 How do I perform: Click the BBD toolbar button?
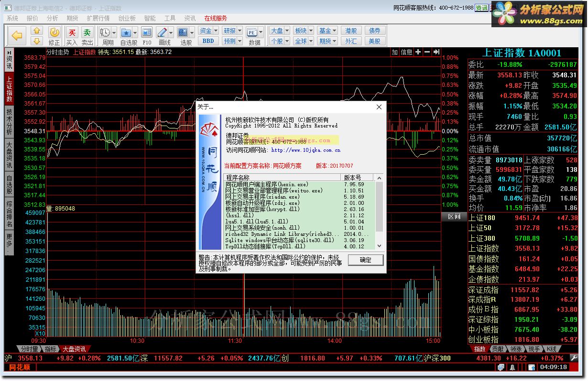coord(208,41)
